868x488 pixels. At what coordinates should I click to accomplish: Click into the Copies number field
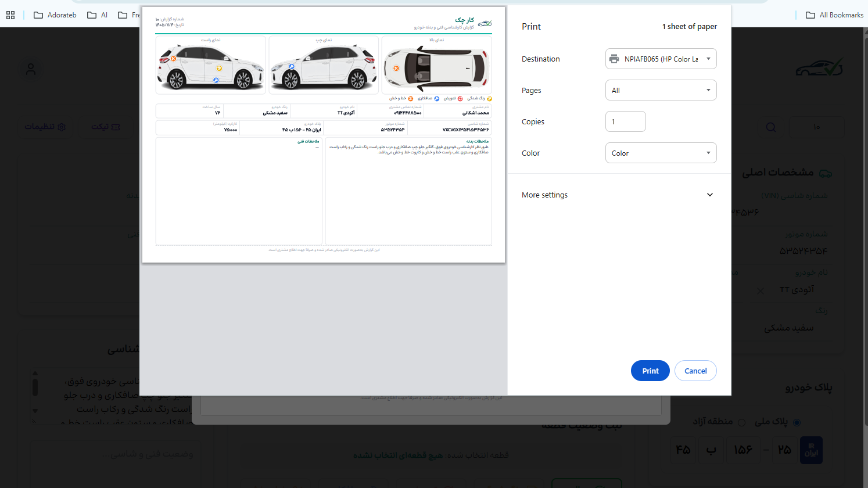626,121
